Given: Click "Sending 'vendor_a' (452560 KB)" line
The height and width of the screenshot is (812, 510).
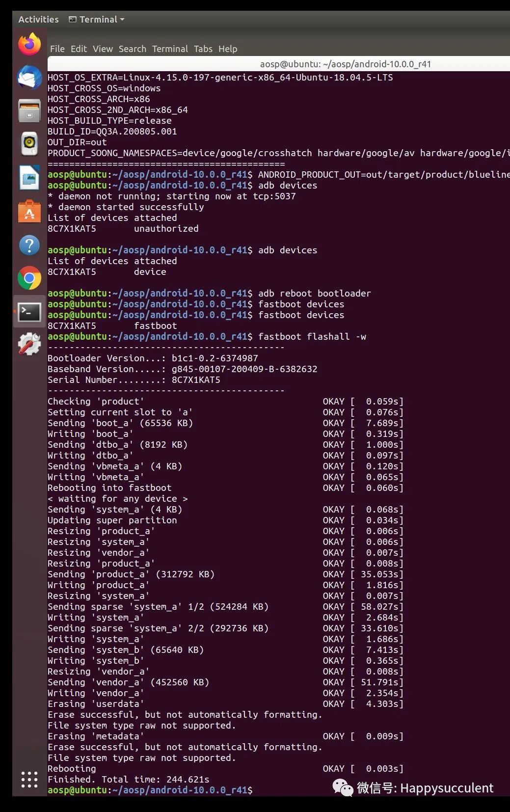Looking at the screenshot, I should pos(226,682).
